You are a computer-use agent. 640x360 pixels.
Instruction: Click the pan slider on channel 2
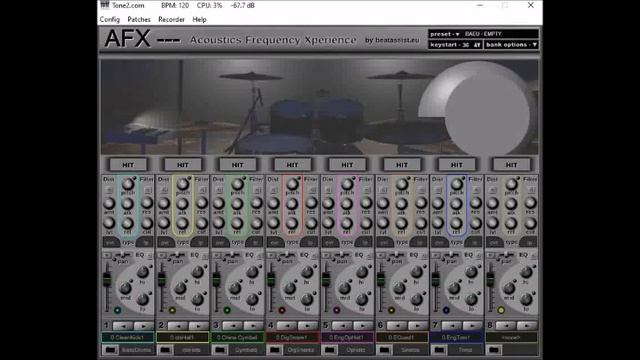(x=177, y=255)
